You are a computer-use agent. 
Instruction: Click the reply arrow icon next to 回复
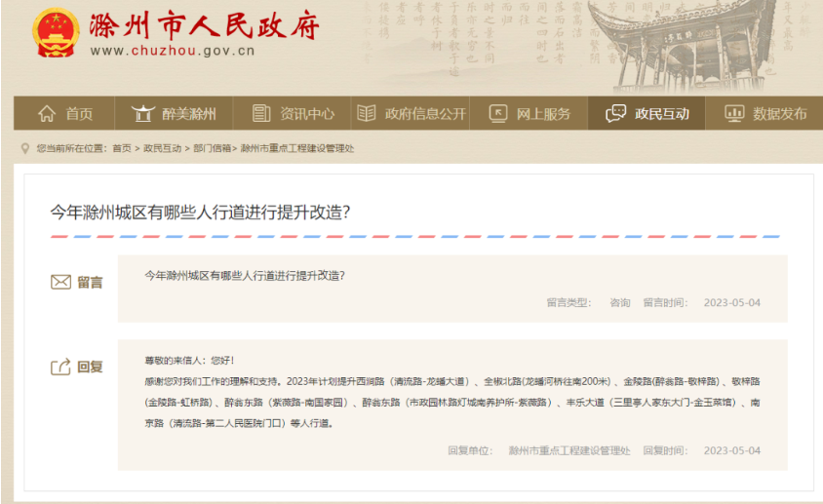60,367
